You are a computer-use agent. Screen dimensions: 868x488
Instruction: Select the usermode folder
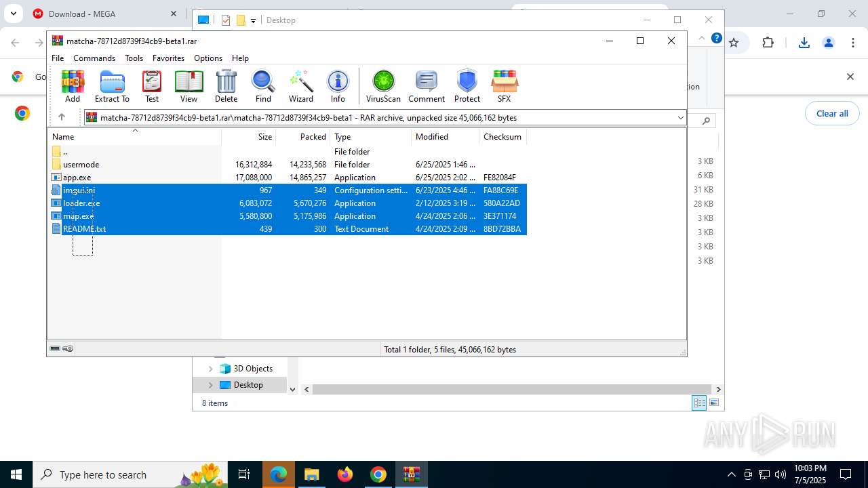(288, 165)
